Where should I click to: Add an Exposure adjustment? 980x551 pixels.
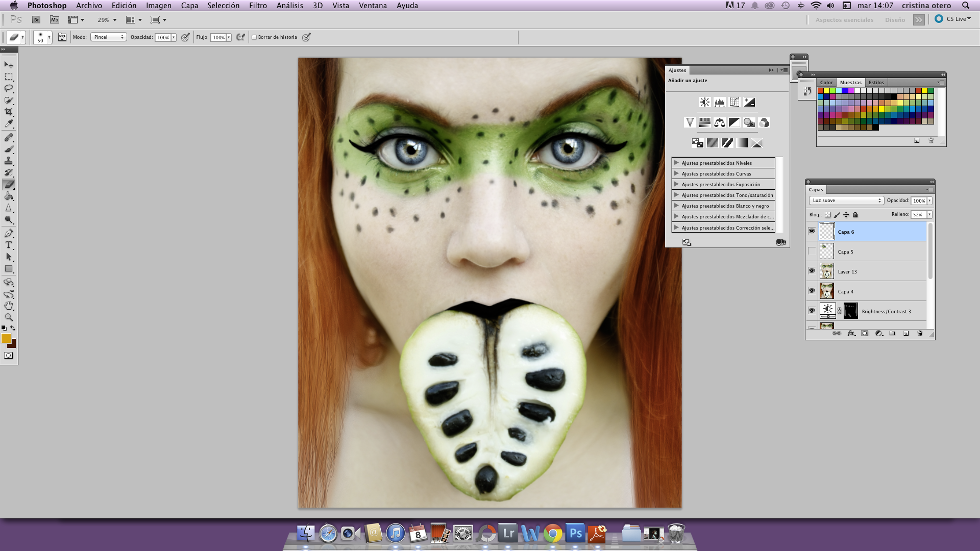pos(749,102)
